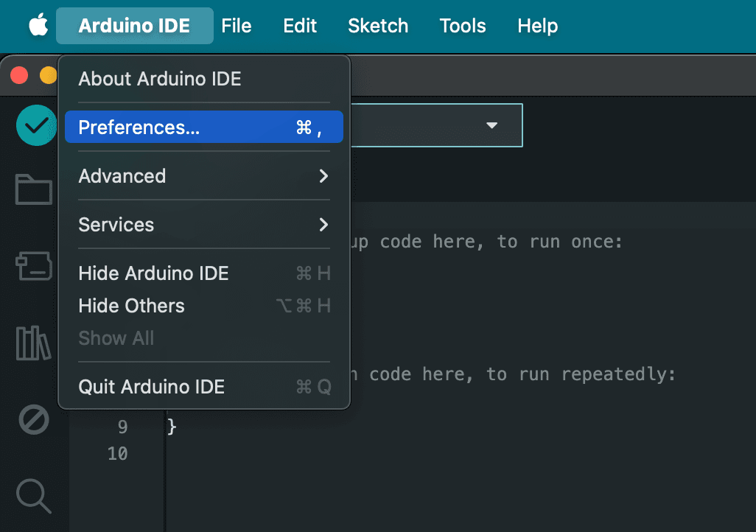Expand the Advanced submenu
Image resolution: width=756 pixels, height=532 pixels.
pyautogui.click(x=204, y=176)
